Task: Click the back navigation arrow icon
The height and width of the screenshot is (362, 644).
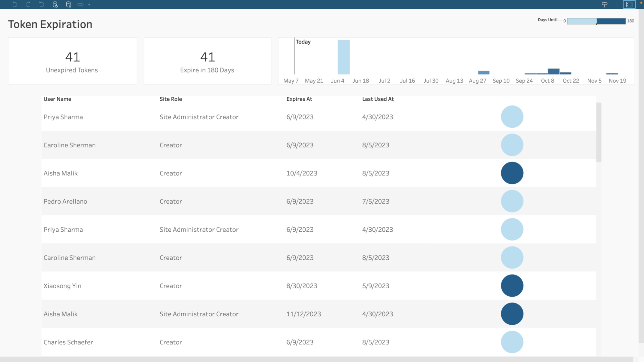Action: 14,4
